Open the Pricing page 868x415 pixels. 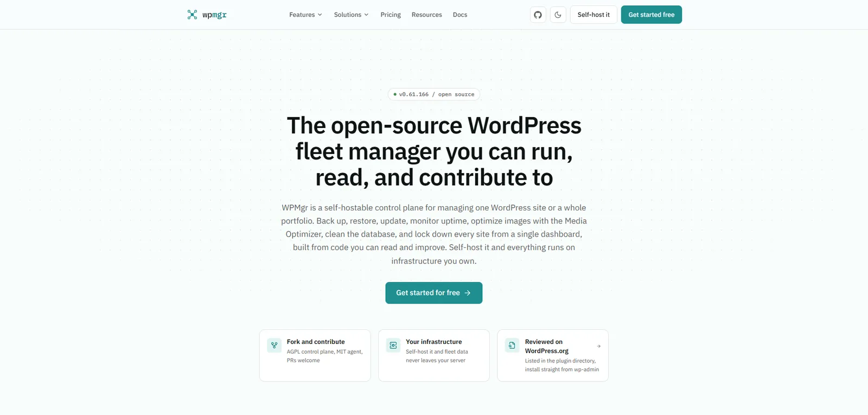[391, 15]
